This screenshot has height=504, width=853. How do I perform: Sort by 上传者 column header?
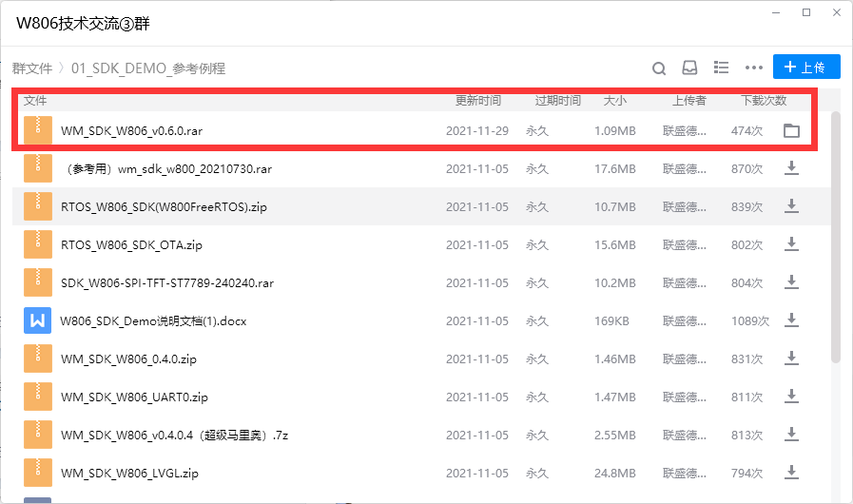click(x=689, y=101)
